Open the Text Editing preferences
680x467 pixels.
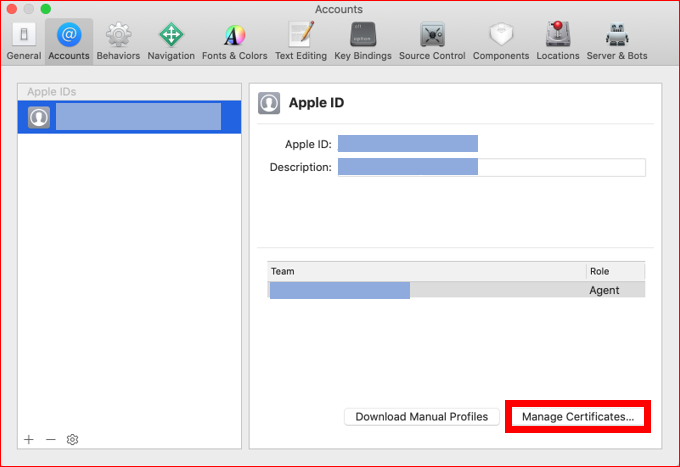click(x=301, y=42)
